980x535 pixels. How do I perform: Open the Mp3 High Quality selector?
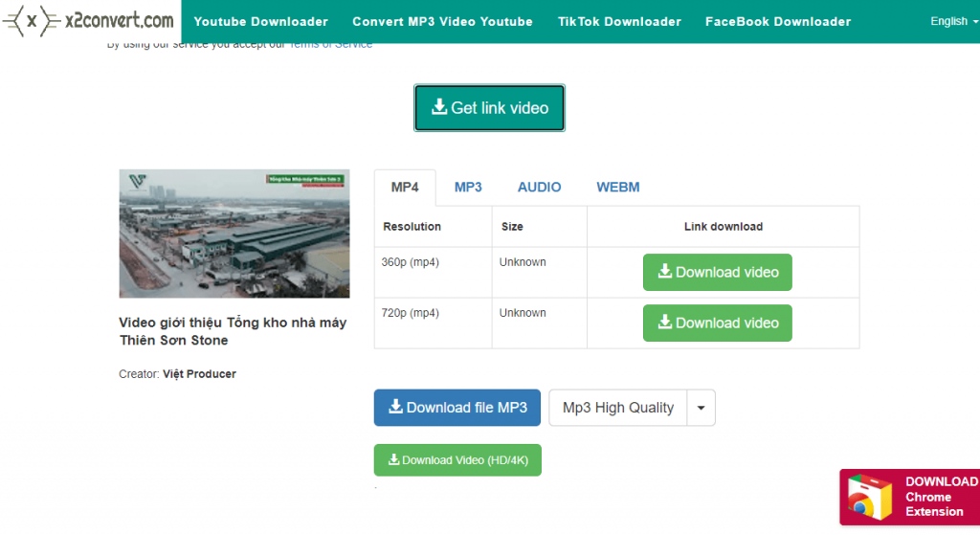pyautogui.click(x=617, y=408)
